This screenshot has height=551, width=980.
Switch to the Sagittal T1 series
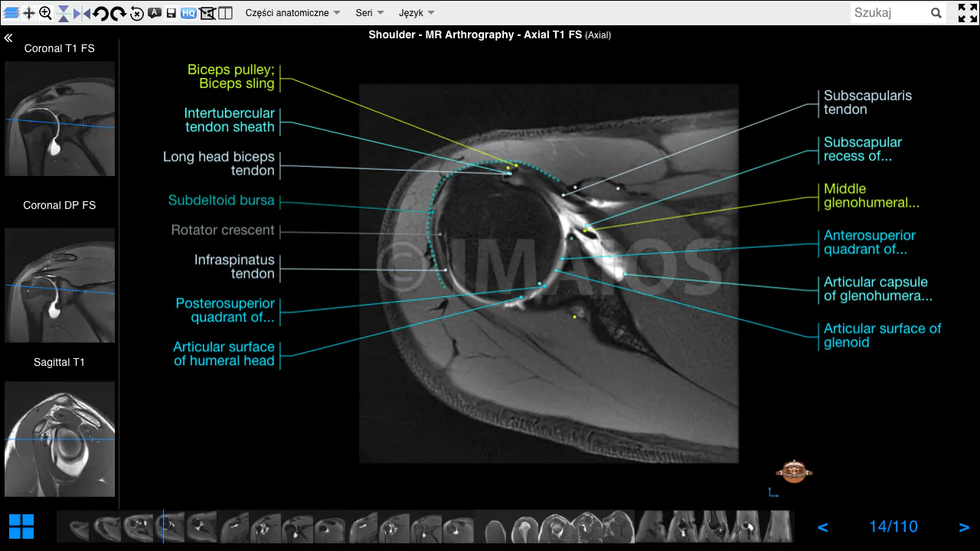point(59,439)
